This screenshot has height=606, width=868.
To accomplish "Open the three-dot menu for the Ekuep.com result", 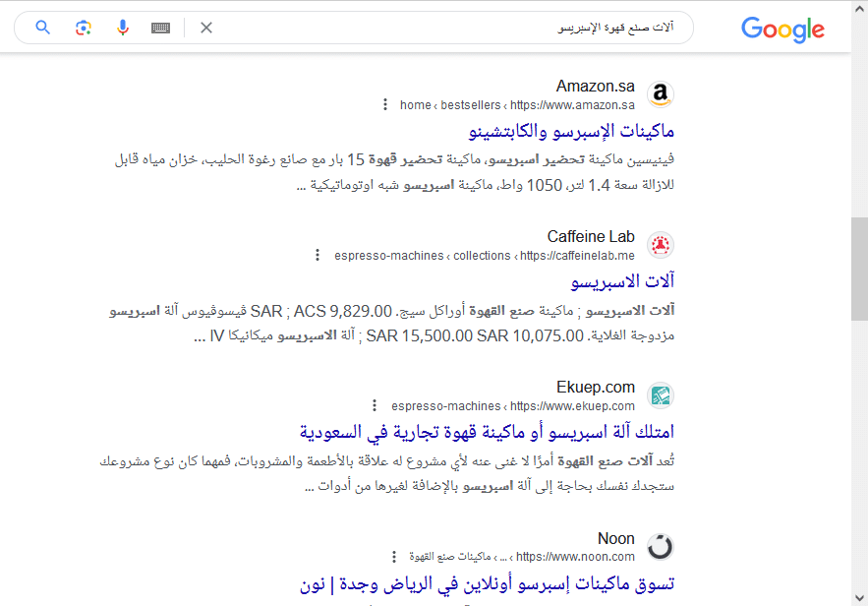I will (375, 405).
